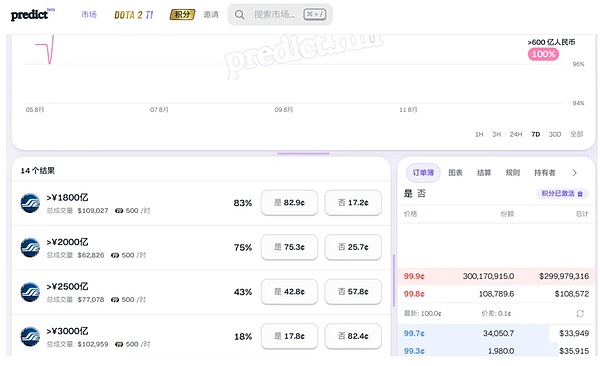Click the 300,170,915.0 shares value
The width and height of the screenshot is (600, 366).
tap(488, 276)
